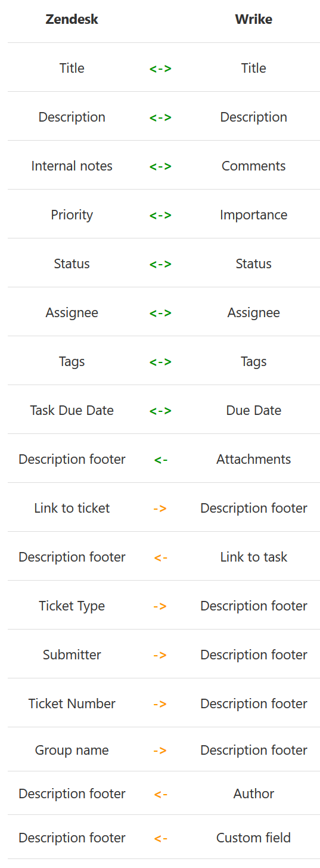Screen dimensions: 320x868
Task: Click the two-way arrow in the Title row
Action: point(160,69)
